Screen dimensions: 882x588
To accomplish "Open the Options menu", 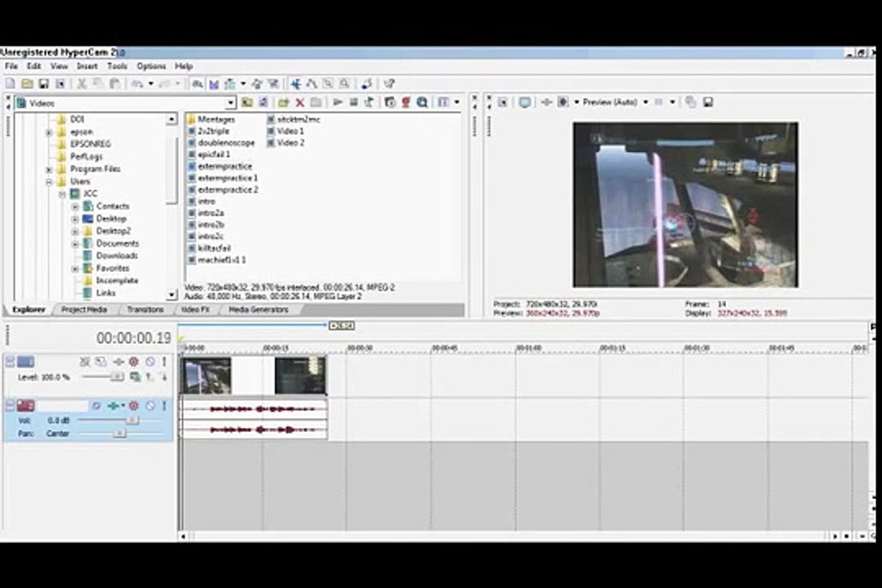I will pyautogui.click(x=151, y=66).
